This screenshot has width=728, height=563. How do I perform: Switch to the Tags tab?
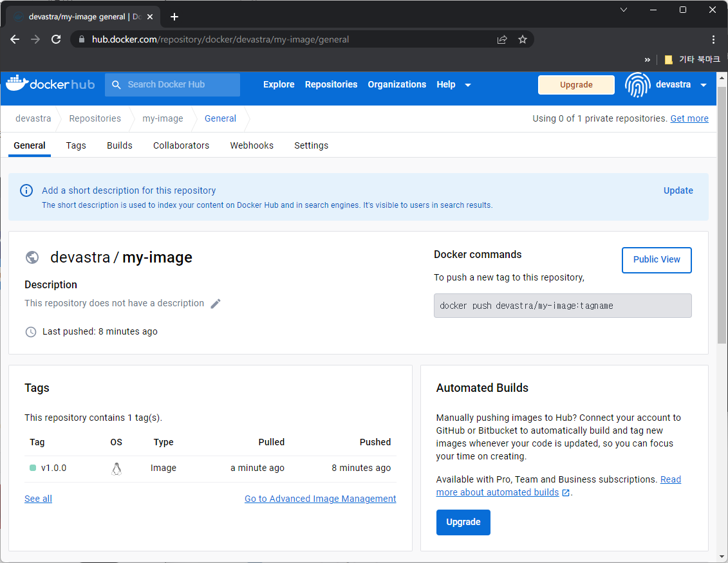click(76, 146)
